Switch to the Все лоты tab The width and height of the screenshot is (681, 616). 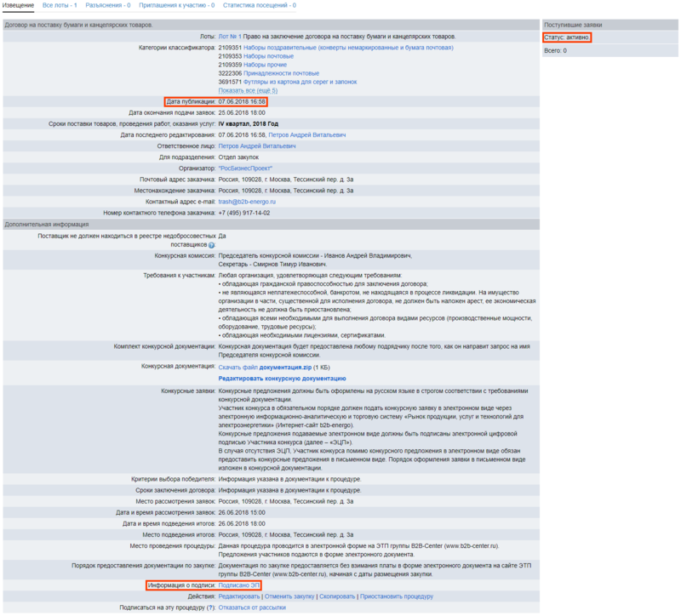pos(60,5)
